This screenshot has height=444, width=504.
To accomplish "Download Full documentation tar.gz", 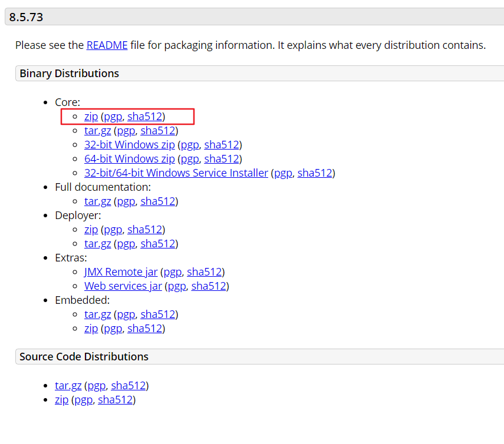I will [x=97, y=201].
